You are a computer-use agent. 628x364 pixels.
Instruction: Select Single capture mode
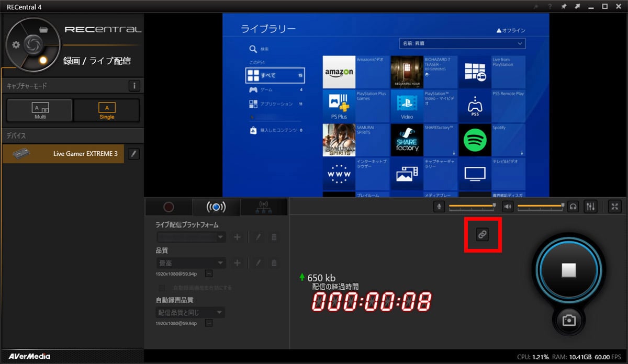point(107,110)
